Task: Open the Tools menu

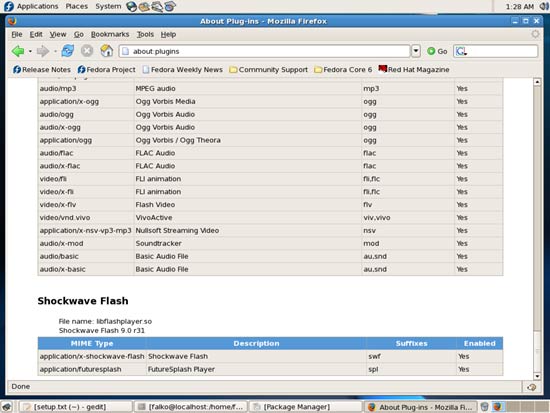Action: 145,34
